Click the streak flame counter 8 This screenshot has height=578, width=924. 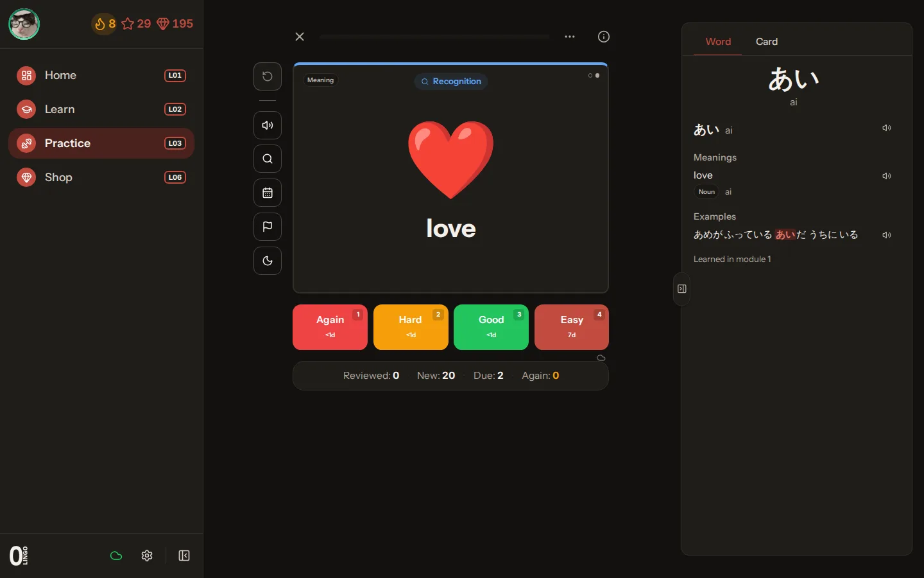click(105, 24)
